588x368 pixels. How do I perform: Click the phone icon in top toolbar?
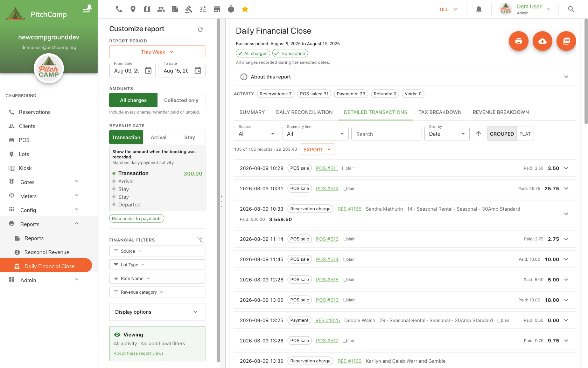119,9
